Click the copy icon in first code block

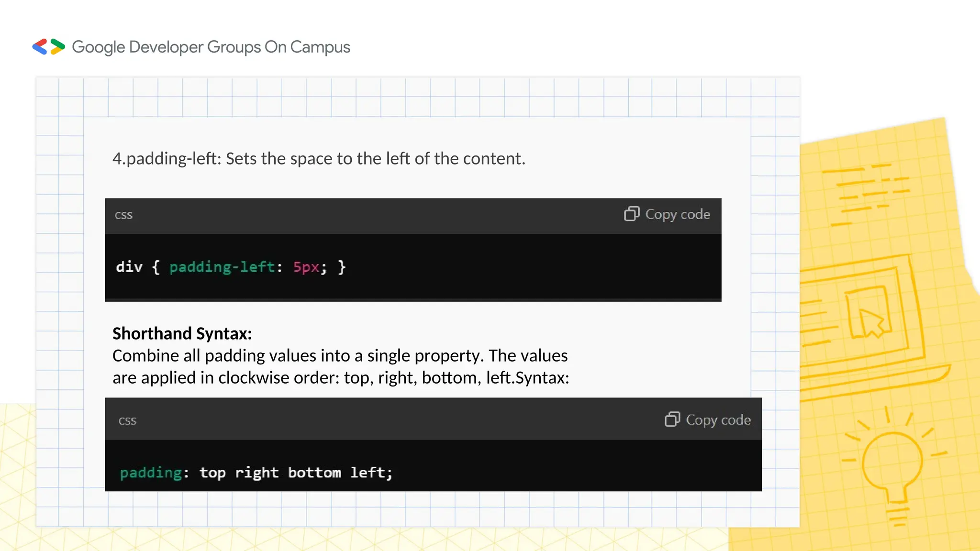pyautogui.click(x=631, y=214)
